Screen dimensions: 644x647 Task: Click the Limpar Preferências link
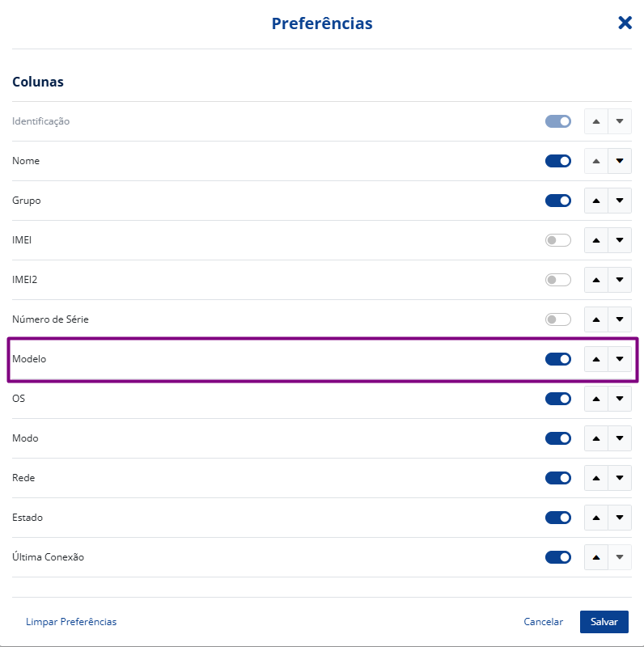click(x=71, y=622)
